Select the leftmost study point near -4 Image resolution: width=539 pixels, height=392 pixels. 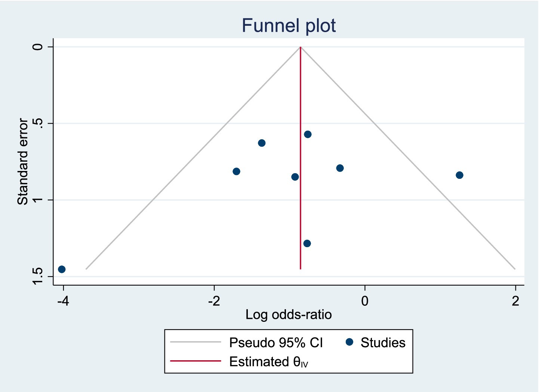tap(62, 269)
